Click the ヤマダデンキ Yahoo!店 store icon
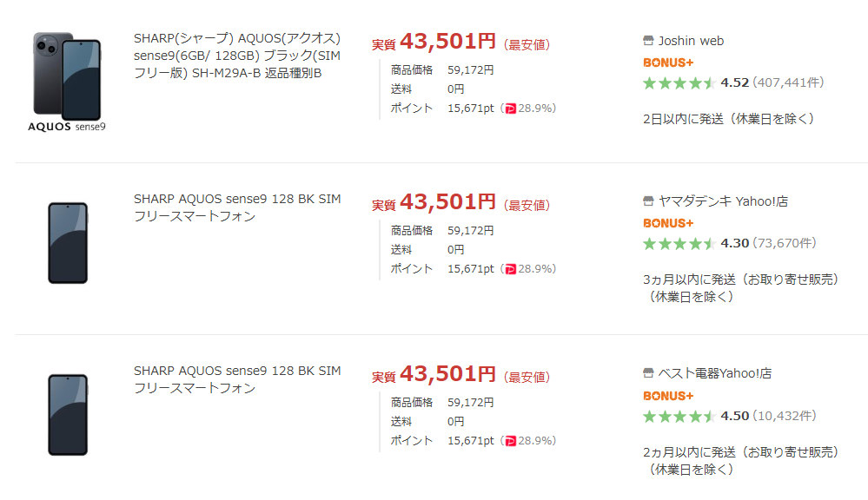Screen dimensions: 868x500 [x=648, y=201]
